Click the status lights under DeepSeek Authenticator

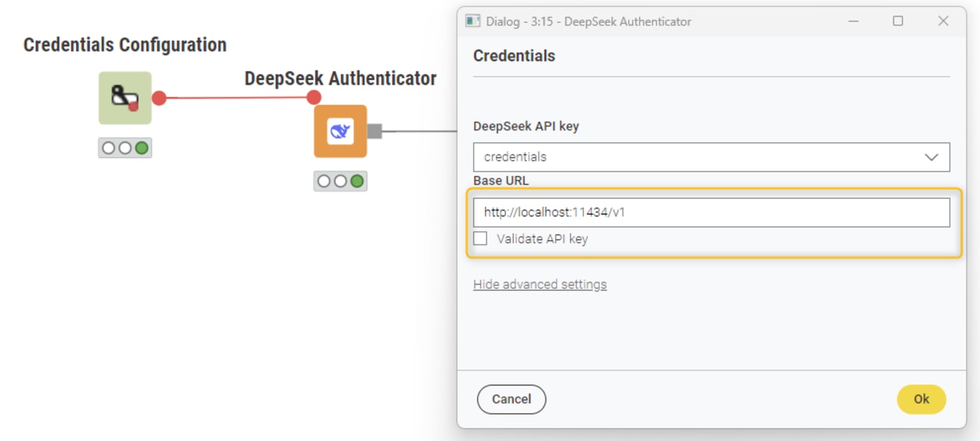pos(340,181)
